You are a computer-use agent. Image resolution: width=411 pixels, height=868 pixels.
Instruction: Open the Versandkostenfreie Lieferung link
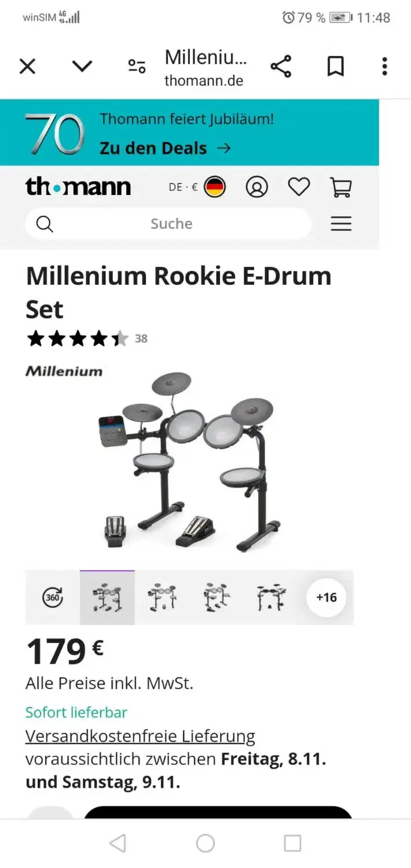tap(140, 737)
